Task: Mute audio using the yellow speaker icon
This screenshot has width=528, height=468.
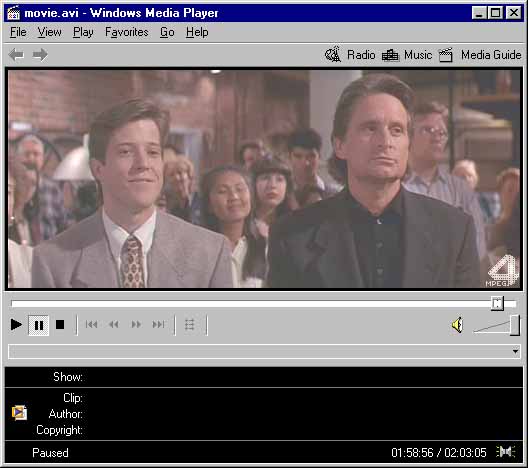Action: 458,325
